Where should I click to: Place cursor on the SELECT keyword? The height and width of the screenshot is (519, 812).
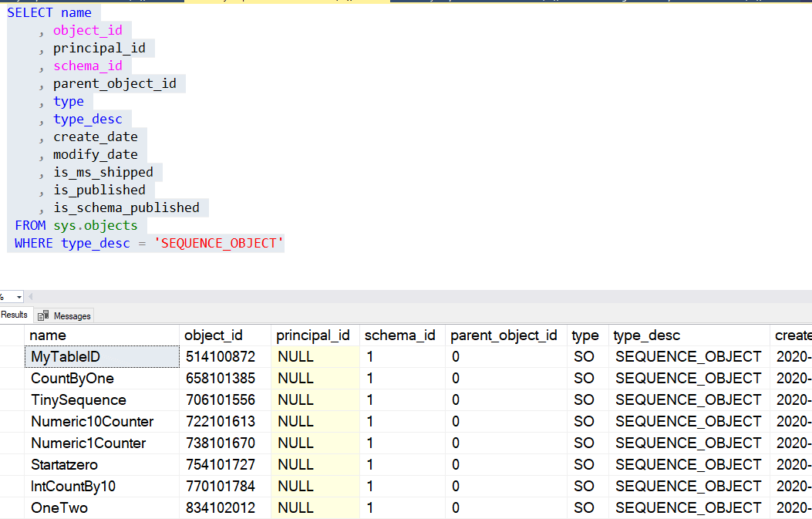coord(29,12)
